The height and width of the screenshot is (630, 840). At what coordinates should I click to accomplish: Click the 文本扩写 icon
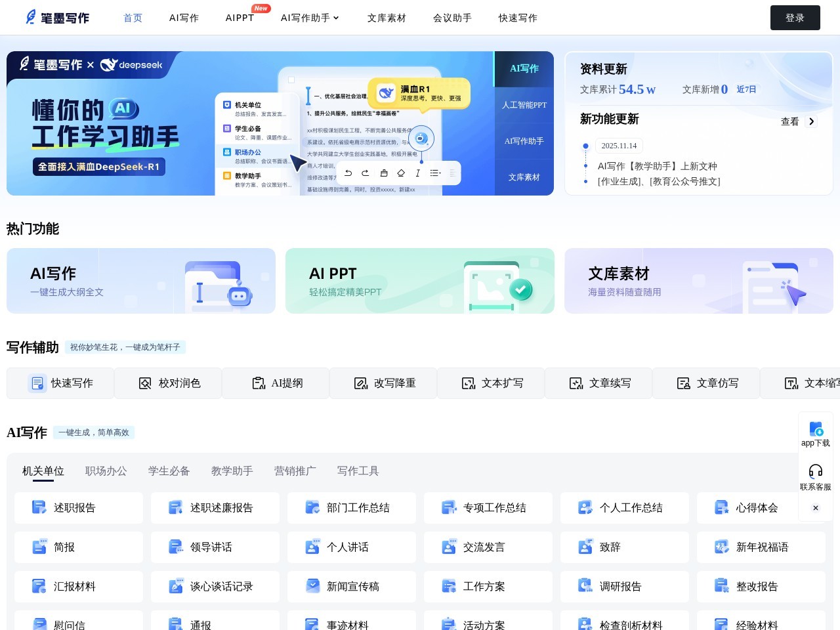[469, 383]
